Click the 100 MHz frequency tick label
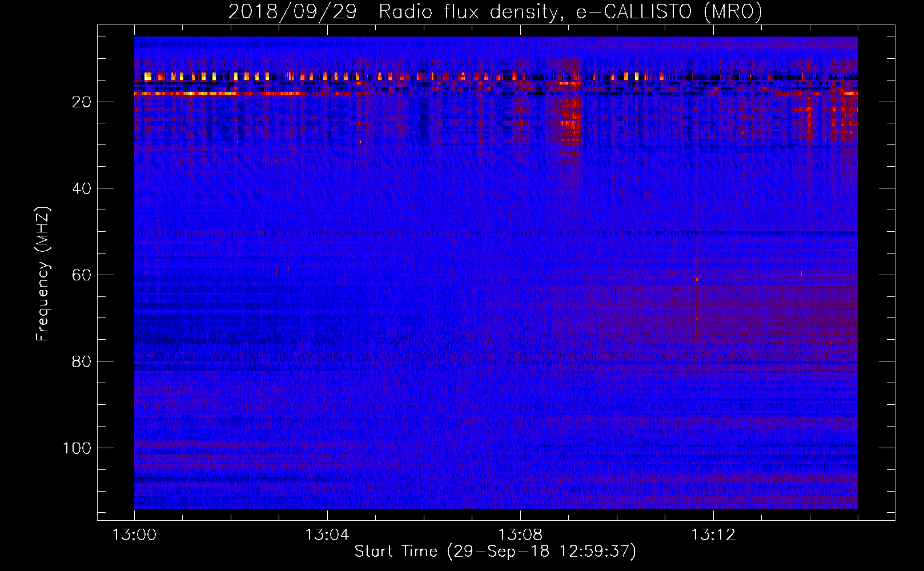The height and width of the screenshot is (571, 924). point(77,448)
